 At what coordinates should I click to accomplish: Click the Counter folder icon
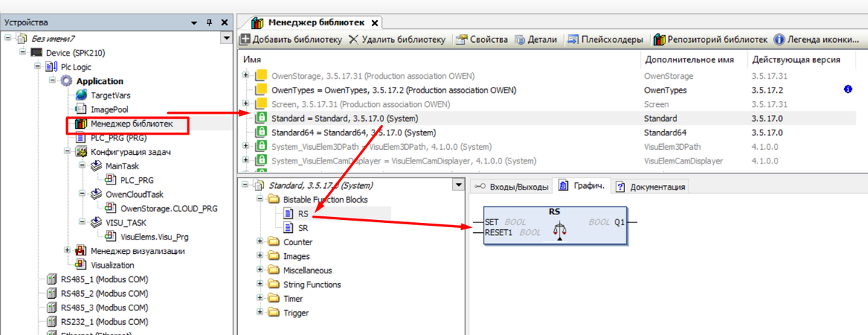point(273,242)
